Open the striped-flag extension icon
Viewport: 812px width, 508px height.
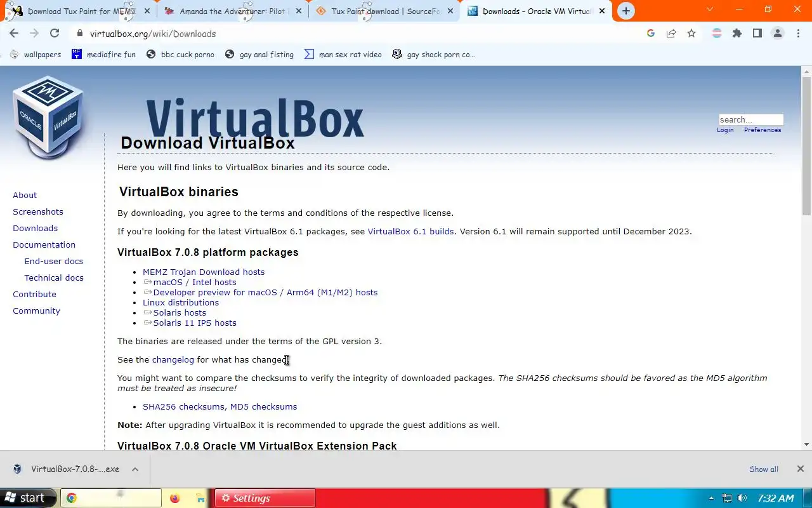pos(717,34)
